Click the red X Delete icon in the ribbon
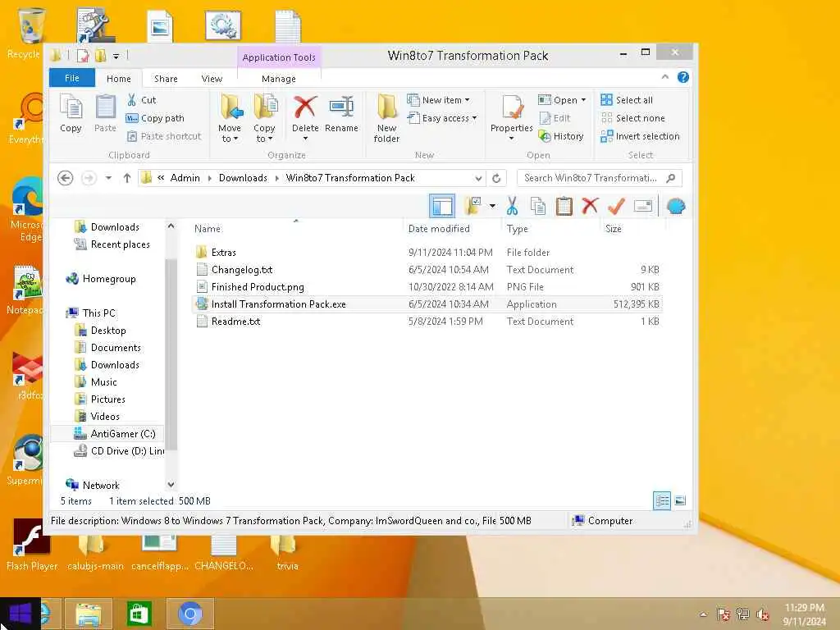The height and width of the screenshot is (630, 840). [x=305, y=107]
